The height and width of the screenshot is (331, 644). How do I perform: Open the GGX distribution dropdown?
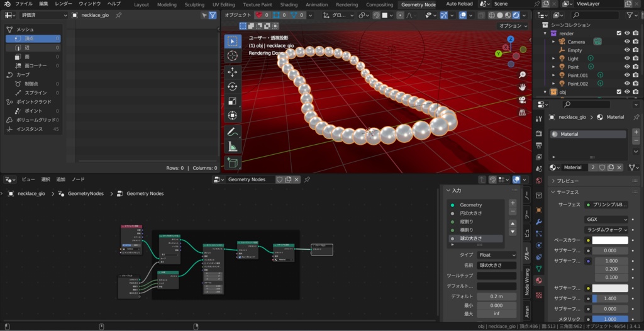tap(606, 220)
